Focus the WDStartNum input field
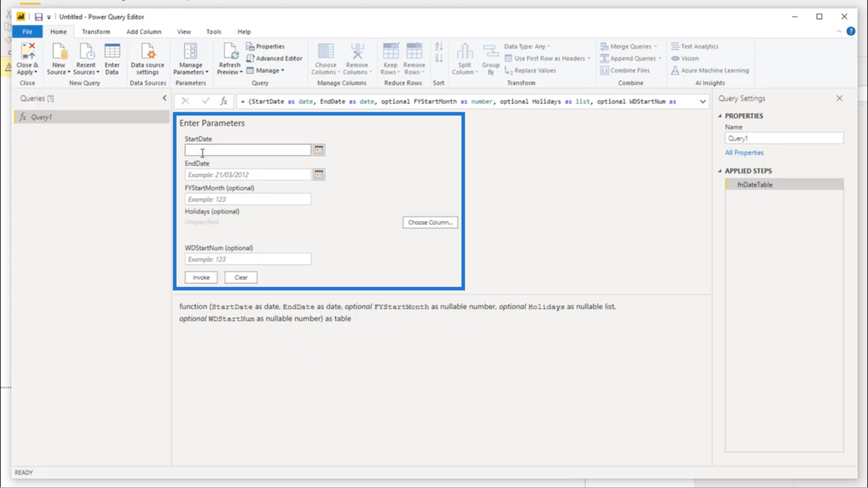 point(248,259)
